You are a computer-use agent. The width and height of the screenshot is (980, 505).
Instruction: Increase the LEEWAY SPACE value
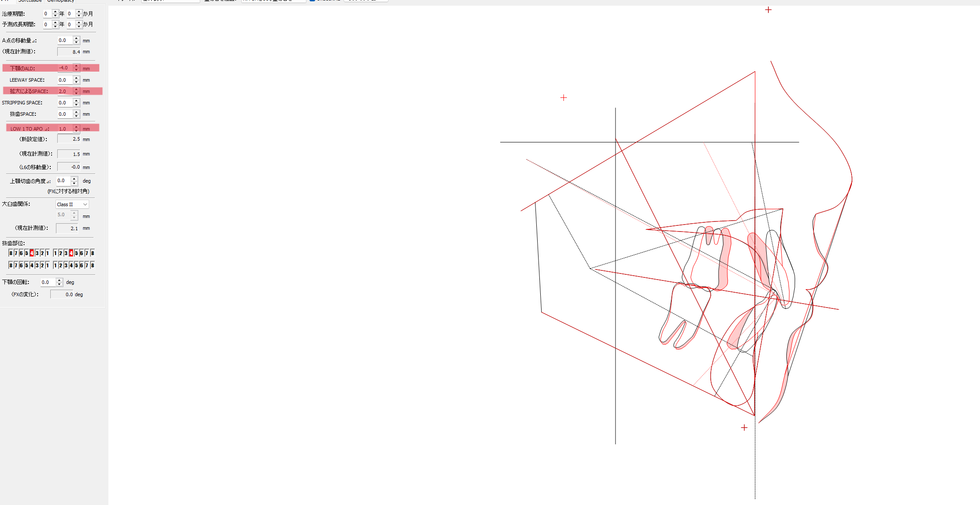point(76,78)
